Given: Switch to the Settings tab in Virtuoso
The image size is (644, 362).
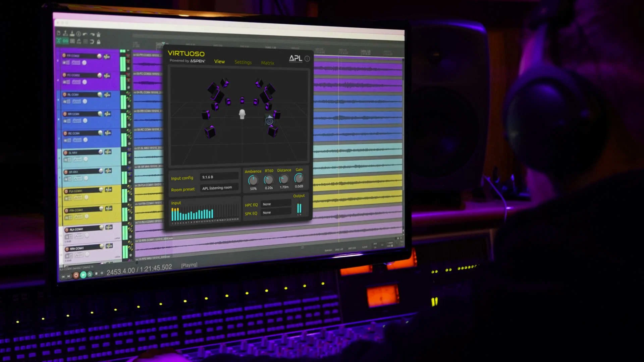Looking at the screenshot, I should pos(243,62).
